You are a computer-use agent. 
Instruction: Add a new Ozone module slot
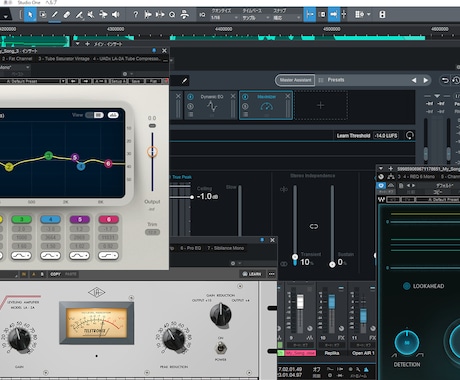[x=320, y=105]
